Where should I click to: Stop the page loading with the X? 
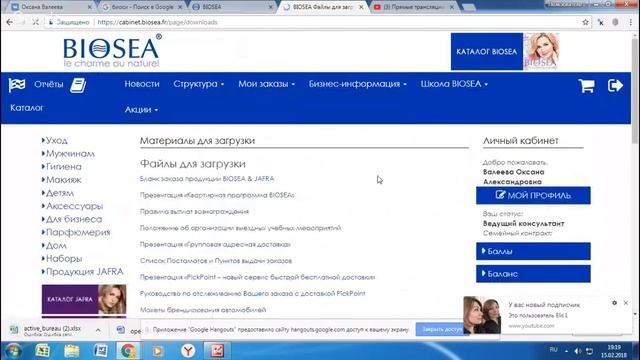36,22
